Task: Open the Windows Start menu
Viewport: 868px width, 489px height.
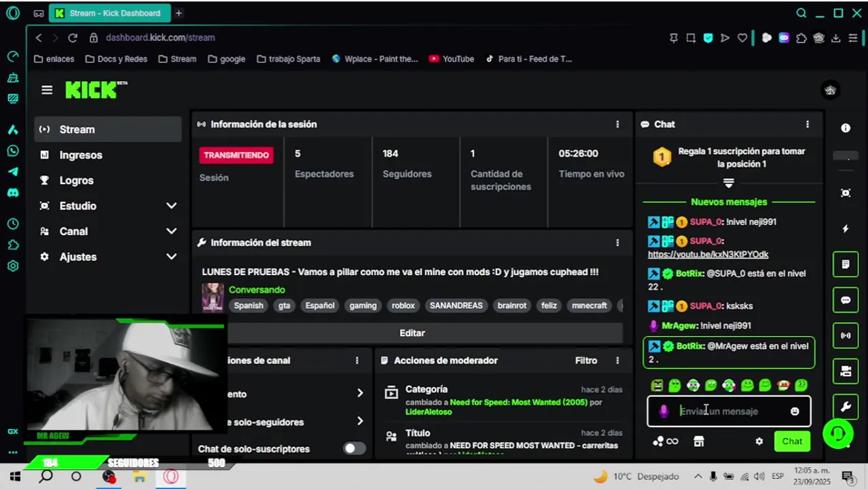Action: click(x=14, y=477)
